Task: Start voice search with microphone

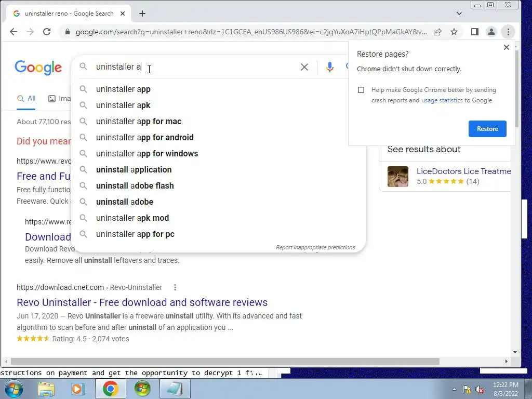Action: click(x=329, y=67)
